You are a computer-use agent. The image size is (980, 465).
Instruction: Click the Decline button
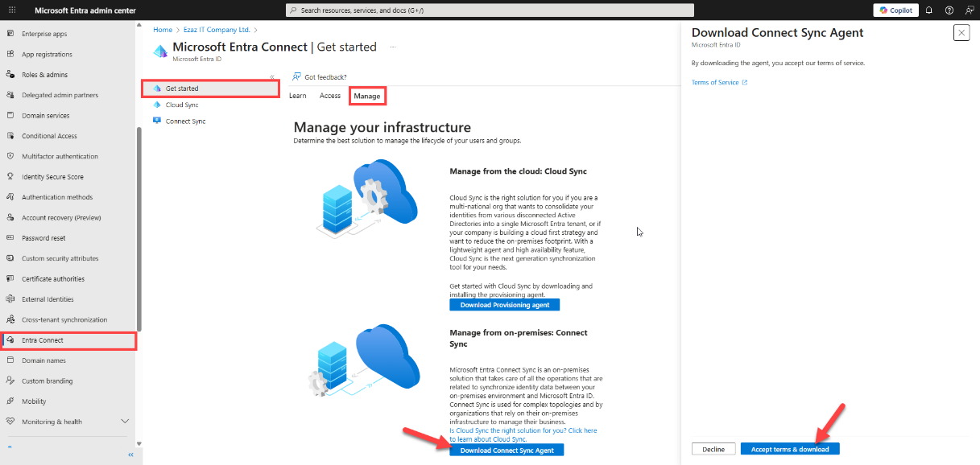point(713,449)
